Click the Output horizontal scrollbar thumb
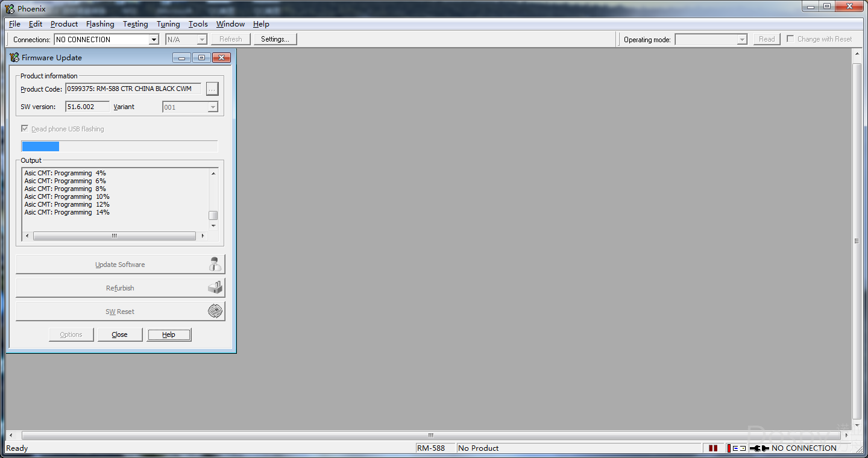Image resolution: width=868 pixels, height=458 pixels. 115,236
